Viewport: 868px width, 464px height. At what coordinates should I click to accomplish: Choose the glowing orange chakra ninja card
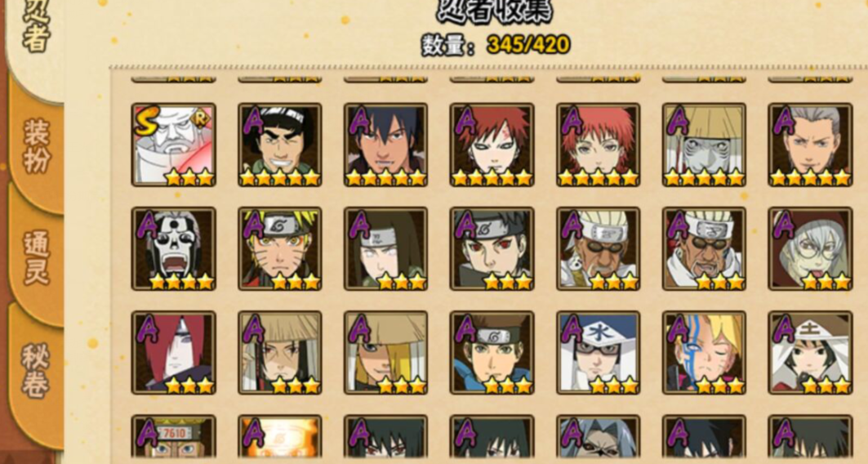coord(279,437)
